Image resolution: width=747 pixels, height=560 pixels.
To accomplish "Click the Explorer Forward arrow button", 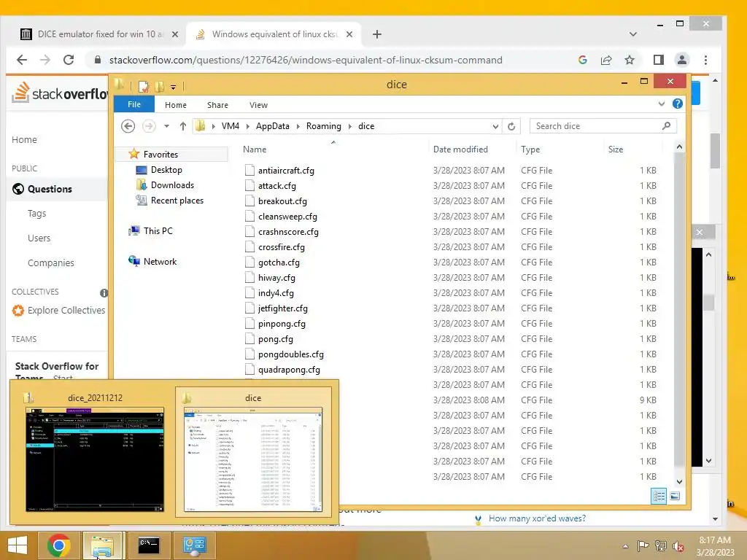I will (149, 126).
